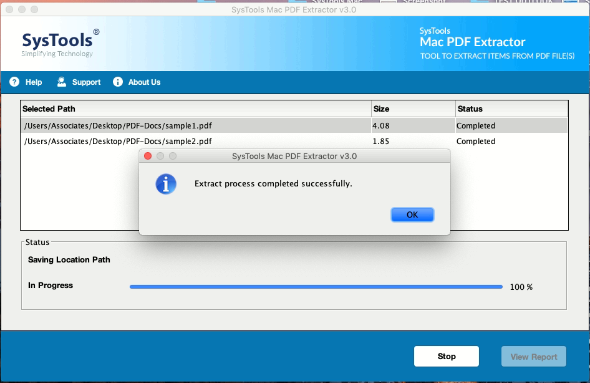590x383 pixels.
Task: Confirm the dialog with OK
Action: [412, 214]
